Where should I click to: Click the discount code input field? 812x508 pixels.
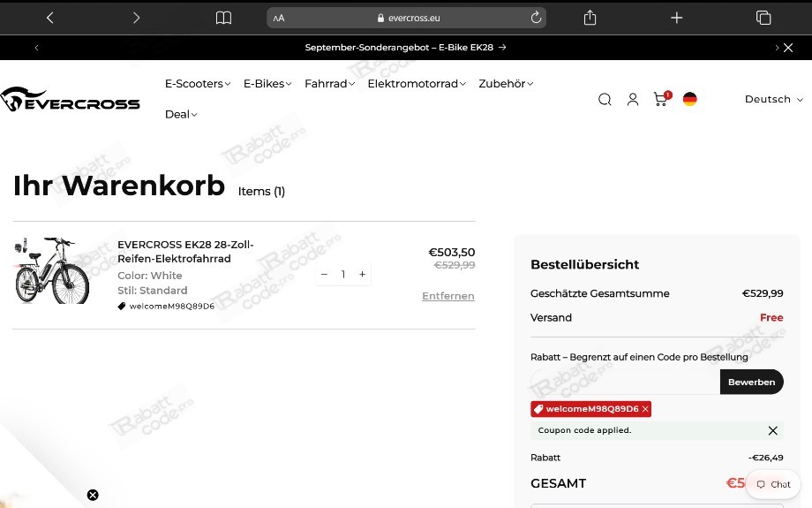[625, 382]
